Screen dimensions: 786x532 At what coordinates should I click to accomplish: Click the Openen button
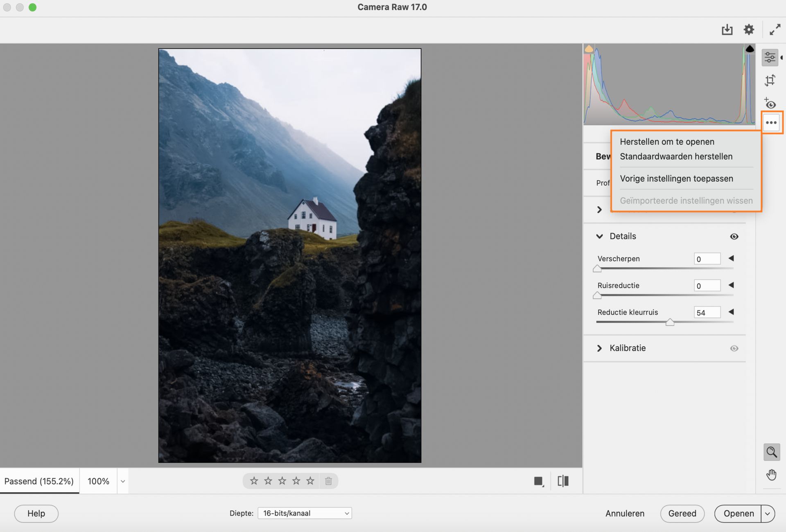738,513
